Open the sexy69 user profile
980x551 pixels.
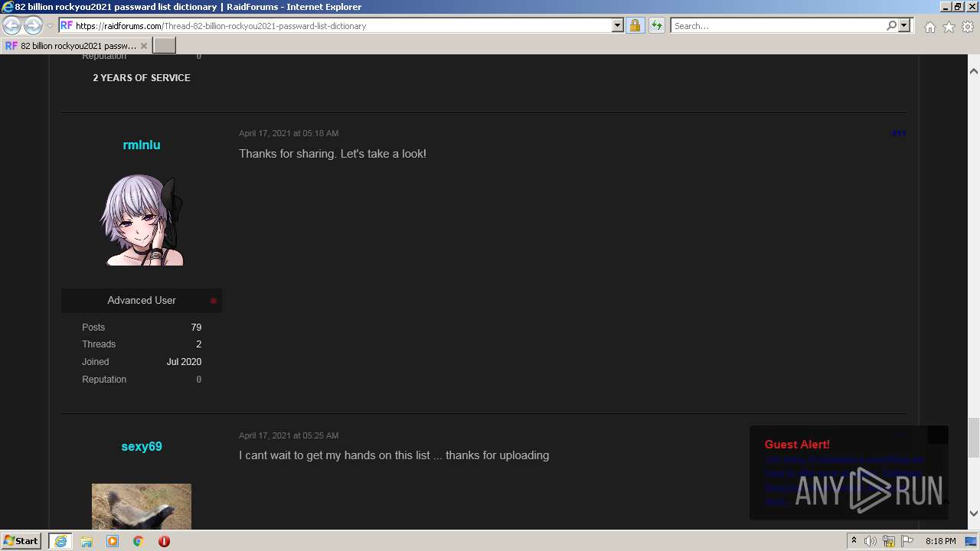click(142, 446)
